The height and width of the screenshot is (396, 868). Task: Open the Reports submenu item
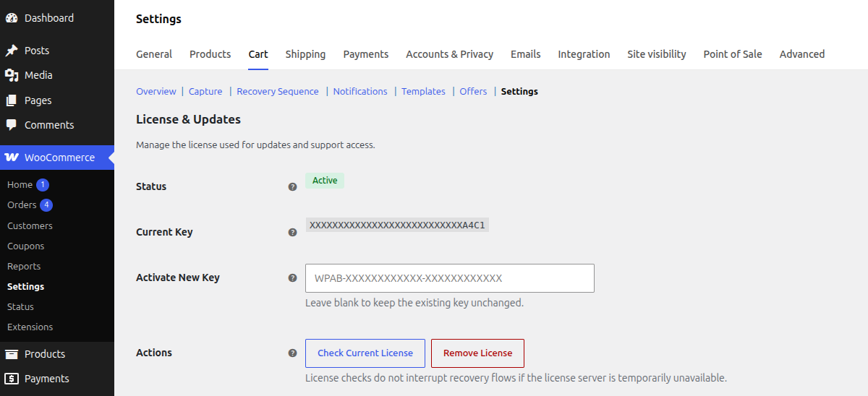pyautogui.click(x=24, y=267)
